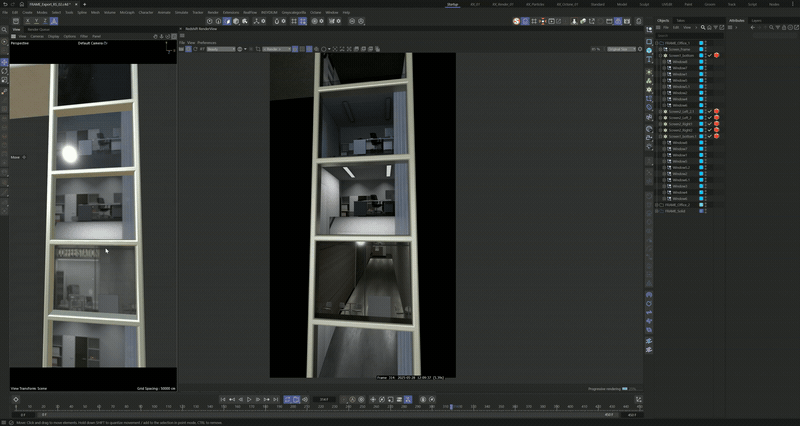Image resolution: width=800 pixels, height=426 pixels.
Task: Click the new tab plus icon
Action: click(x=85, y=4)
